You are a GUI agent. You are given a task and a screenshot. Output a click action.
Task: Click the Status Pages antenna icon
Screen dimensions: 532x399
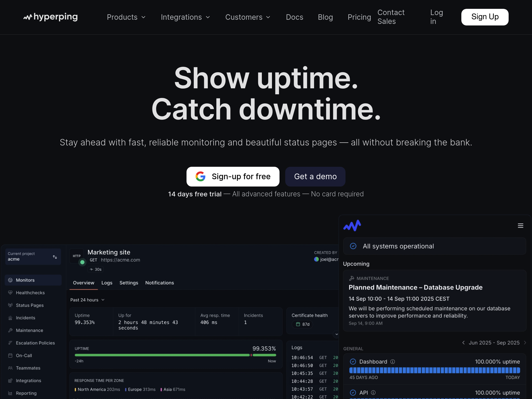[10, 305]
